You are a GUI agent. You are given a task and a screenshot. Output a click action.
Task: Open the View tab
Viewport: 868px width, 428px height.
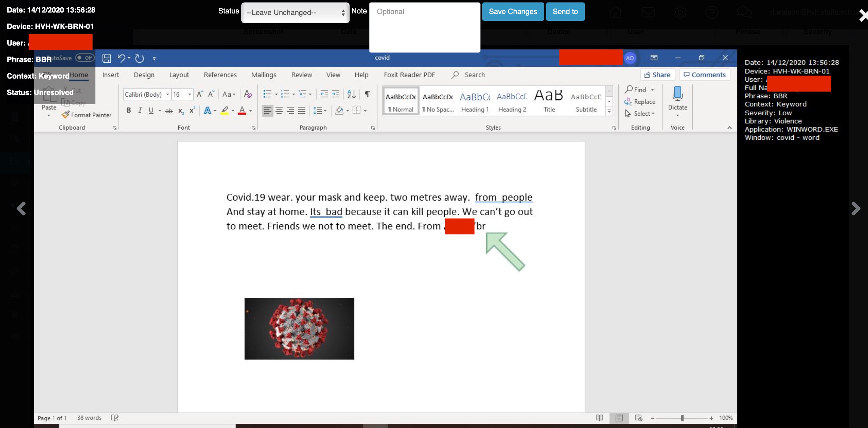[x=333, y=75]
